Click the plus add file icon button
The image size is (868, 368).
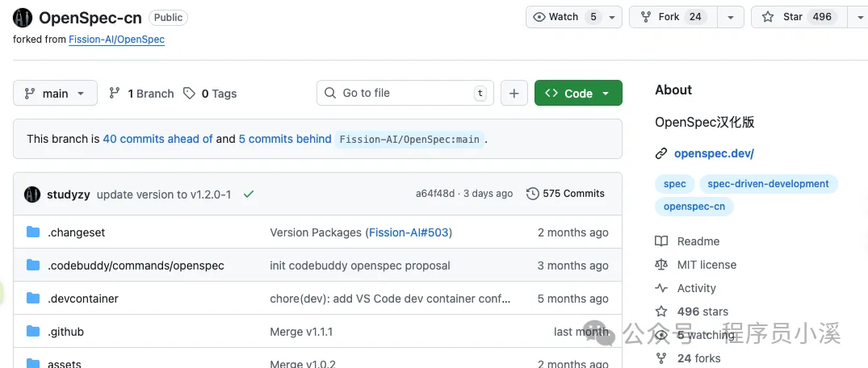(514, 93)
